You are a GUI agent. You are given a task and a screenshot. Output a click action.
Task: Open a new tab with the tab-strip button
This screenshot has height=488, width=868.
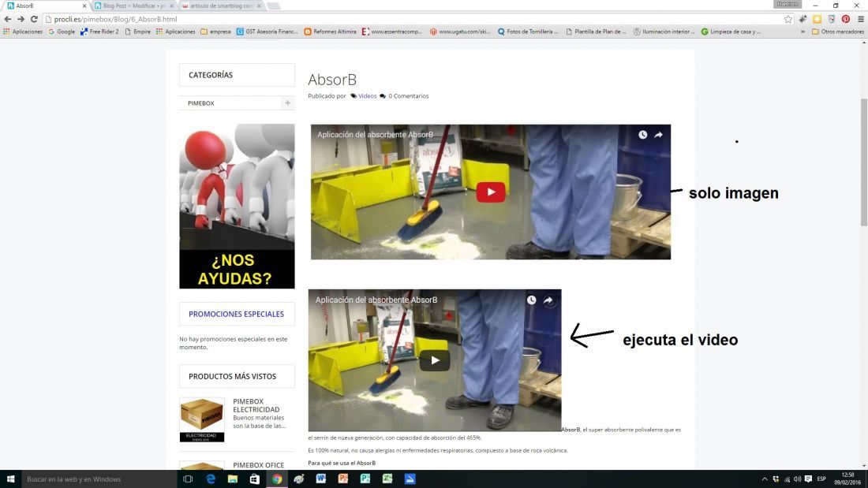pos(274,6)
